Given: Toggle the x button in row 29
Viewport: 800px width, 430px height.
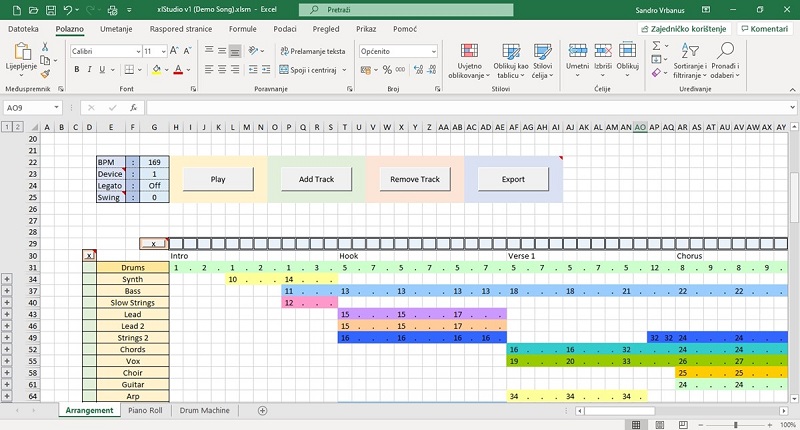Looking at the screenshot, I should pos(153,243).
